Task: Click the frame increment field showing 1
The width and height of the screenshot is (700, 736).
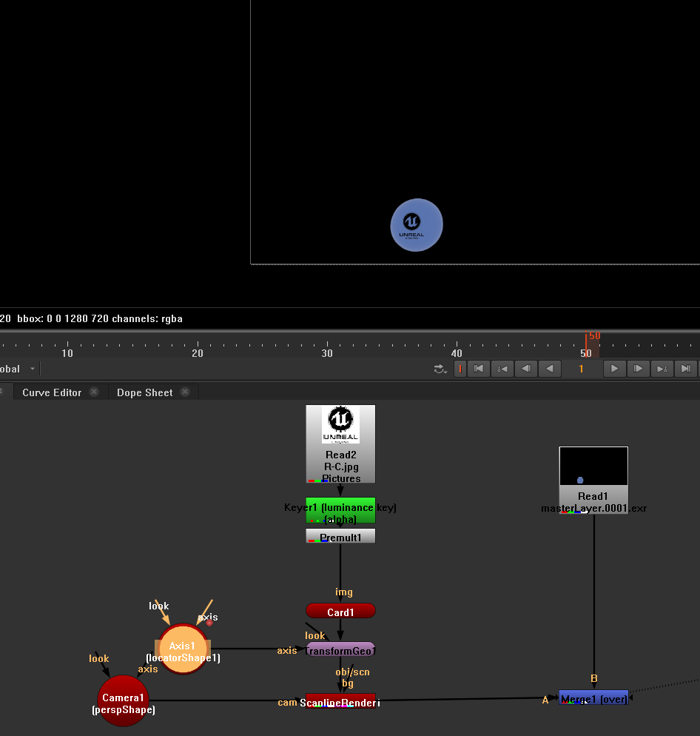Action: click(582, 369)
